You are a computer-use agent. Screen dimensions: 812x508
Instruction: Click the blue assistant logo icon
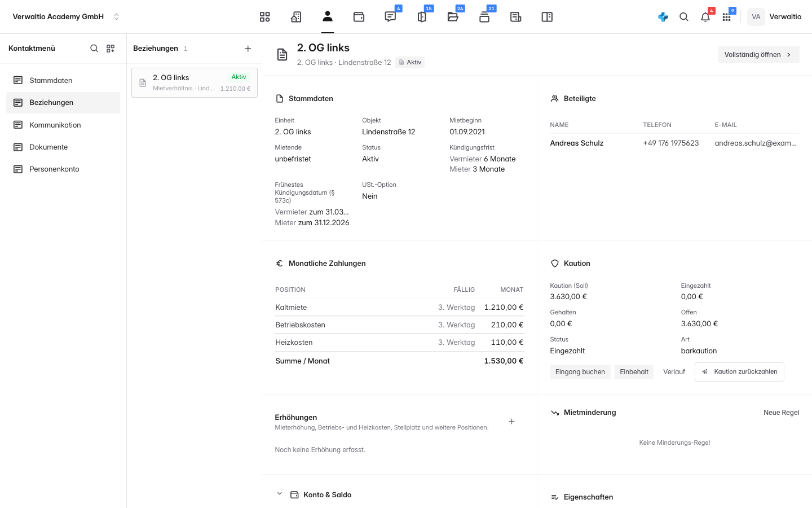click(x=663, y=17)
